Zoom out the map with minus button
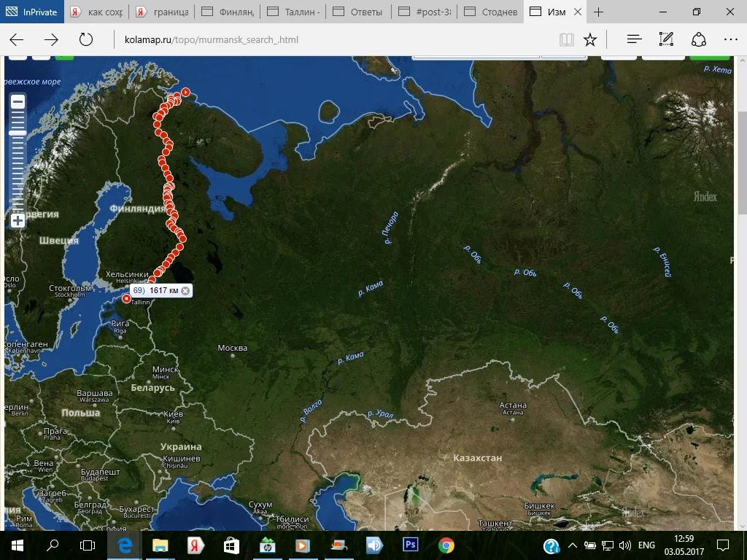The height and width of the screenshot is (560, 747). (18, 101)
